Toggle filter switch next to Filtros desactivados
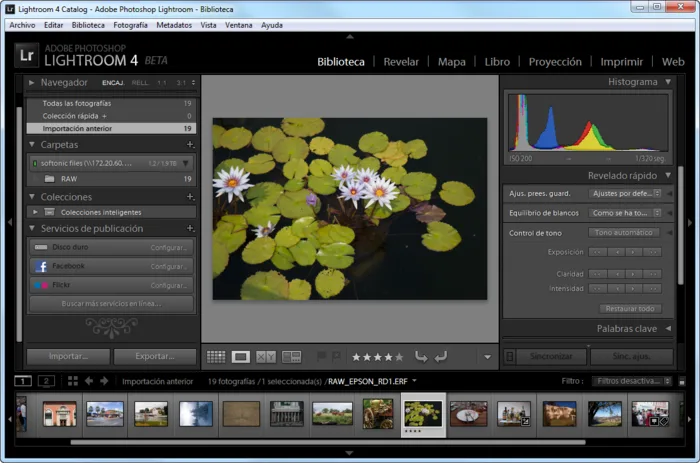700x463 pixels. [x=682, y=382]
